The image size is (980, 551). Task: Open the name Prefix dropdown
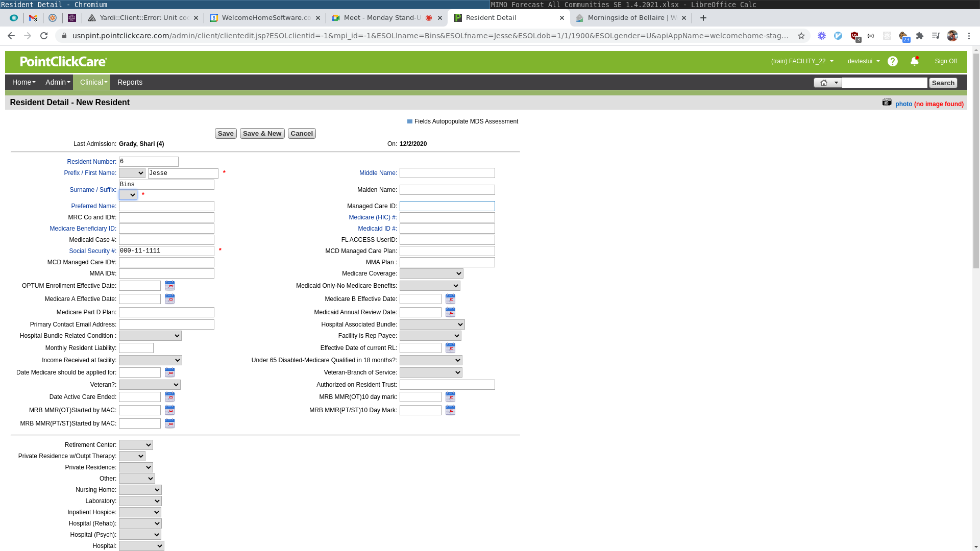click(132, 173)
